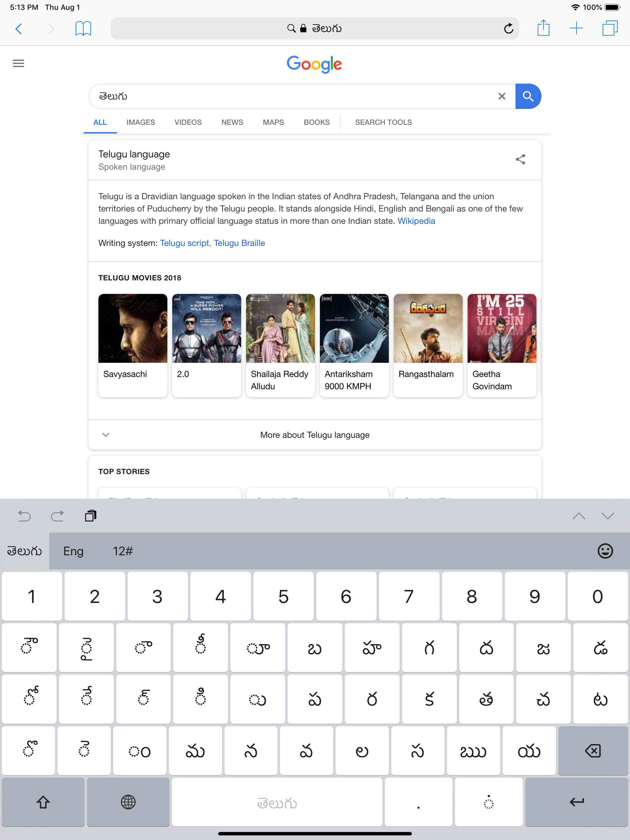The height and width of the screenshot is (840, 630).
Task: Tap the బ letter key
Action: click(315, 648)
